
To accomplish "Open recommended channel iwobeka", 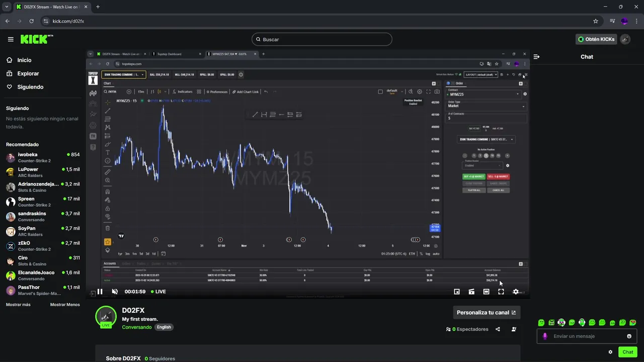I will click(x=43, y=157).
